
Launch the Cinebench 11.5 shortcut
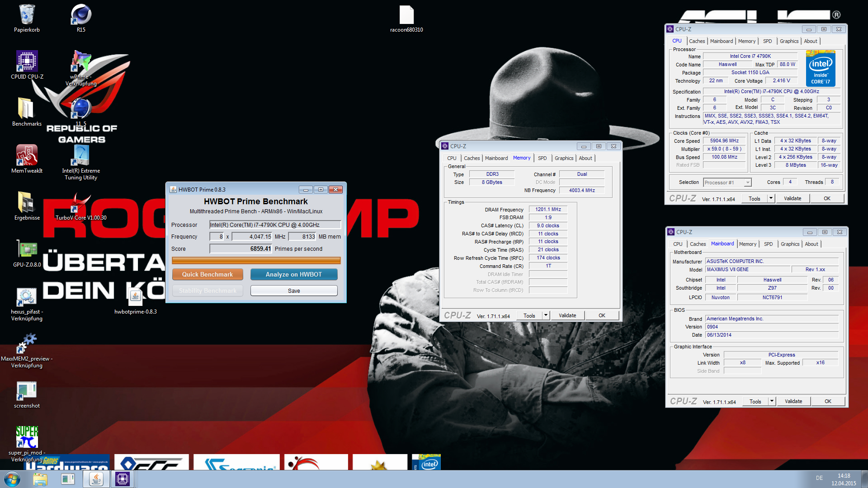tap(81, 113)
